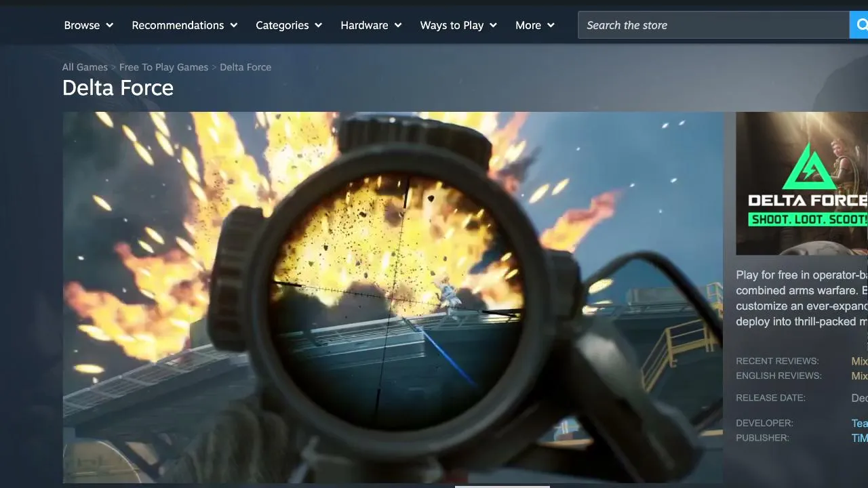Viewport: 868px width, 488px height.
Task: Open the Delta Force breadcrumb link
Action: 245,67
